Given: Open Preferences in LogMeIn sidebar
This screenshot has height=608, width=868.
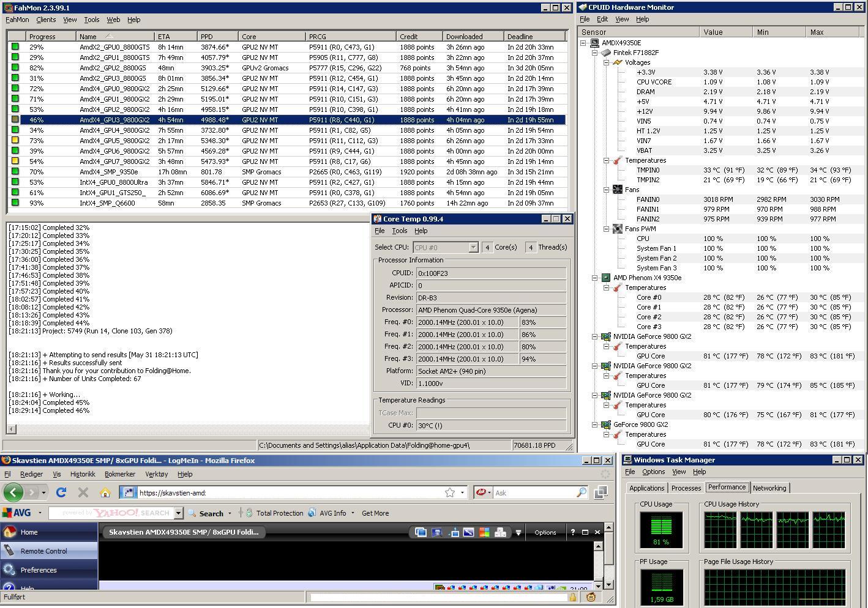Looking at the screenshot, I should 49,570.
